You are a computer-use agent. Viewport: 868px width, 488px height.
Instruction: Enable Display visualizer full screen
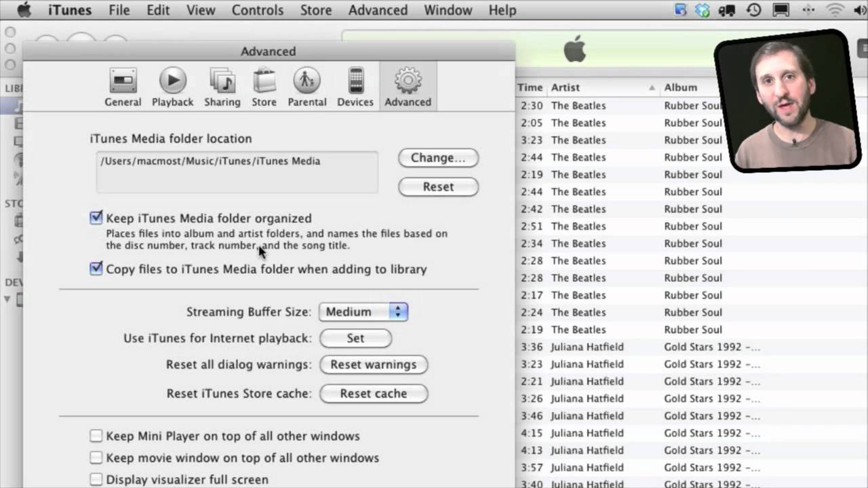point(96,479)
